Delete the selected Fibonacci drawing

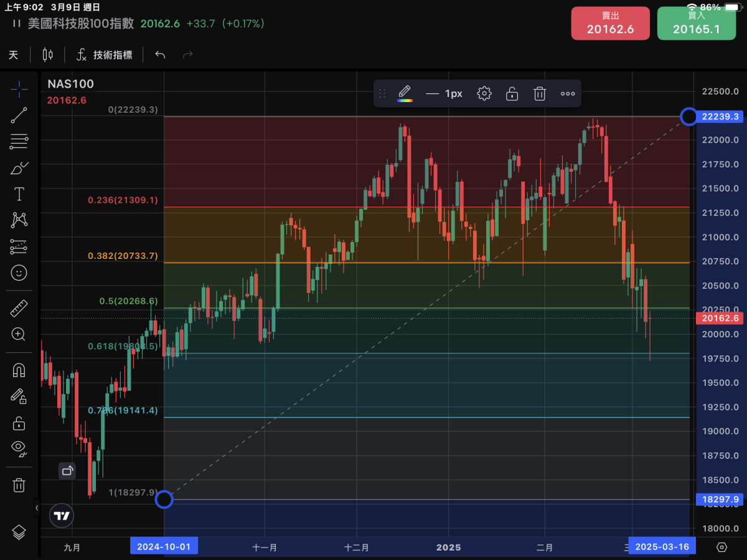coord(540,93)
